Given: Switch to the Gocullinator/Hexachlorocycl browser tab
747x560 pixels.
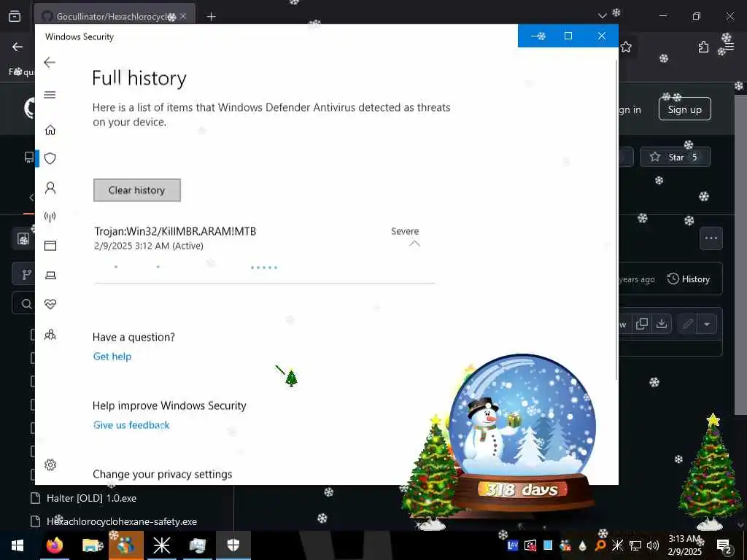Looking at the screenshot, I should 115,17.
